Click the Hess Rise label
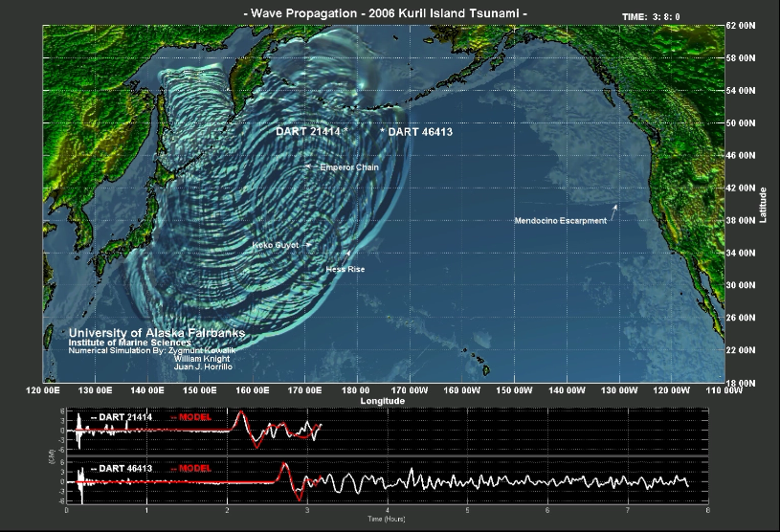780x532 pixels. (x=345, y=269)
